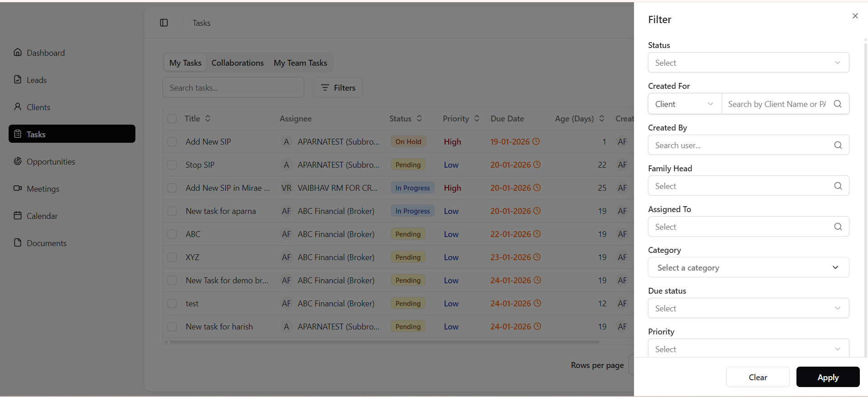868x397 pixels.
Task: Click the Meetings camera icon
Action: coord(18,188)
